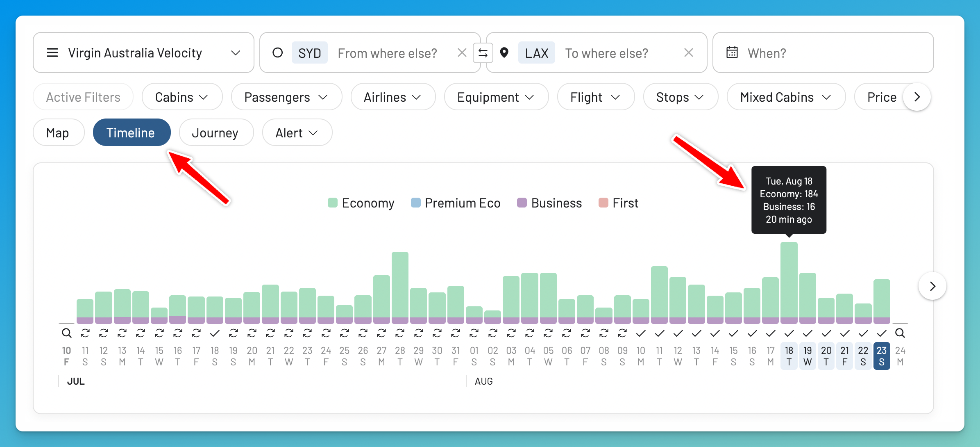Select date 23 S in August
980x447 pixels.
(882, 356)
